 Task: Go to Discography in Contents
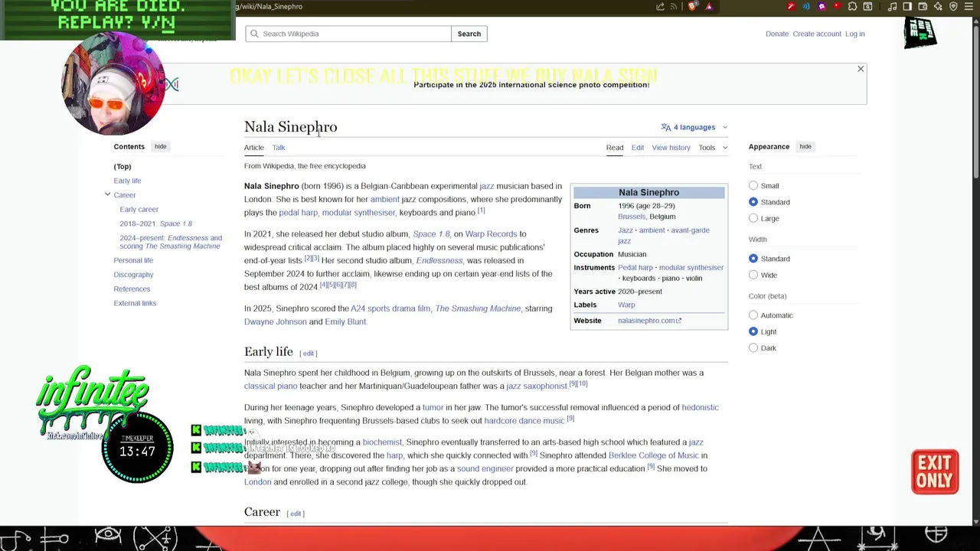coord(133,275)
